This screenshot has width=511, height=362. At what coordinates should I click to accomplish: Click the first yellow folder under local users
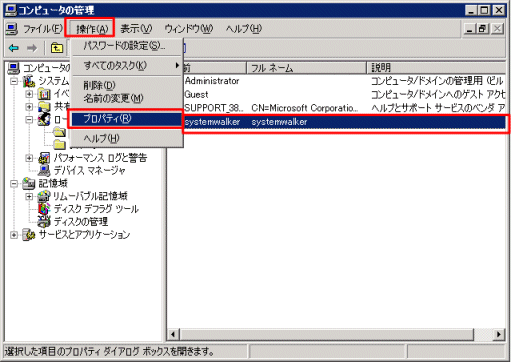click(60, 132)
